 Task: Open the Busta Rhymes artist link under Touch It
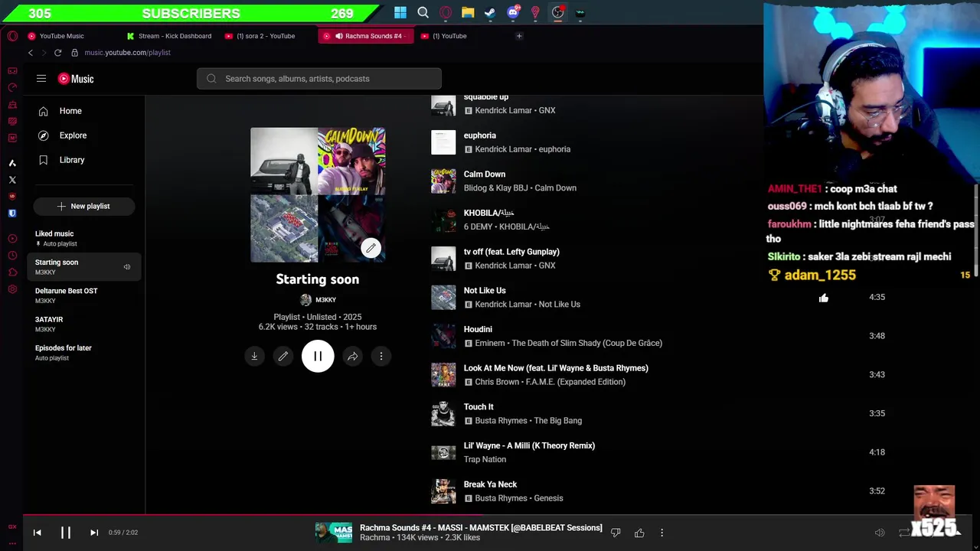pyautogui.click(x=501, y=421)
